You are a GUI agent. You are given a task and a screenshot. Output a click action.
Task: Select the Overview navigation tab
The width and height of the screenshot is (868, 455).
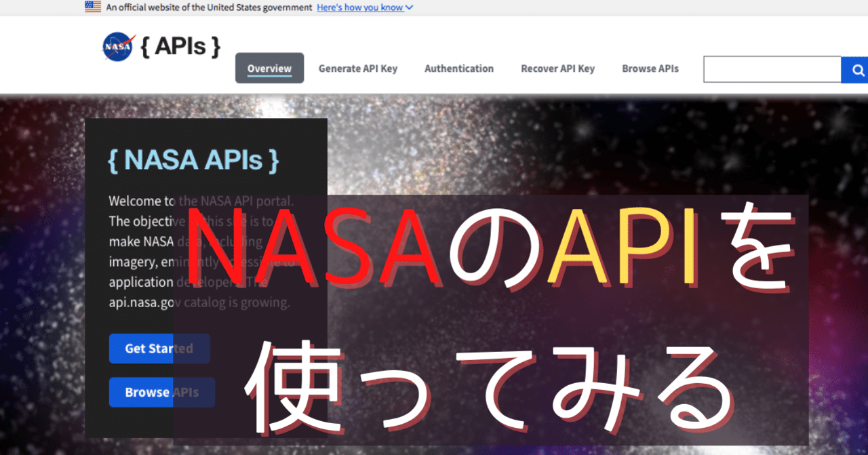point(269,68)
